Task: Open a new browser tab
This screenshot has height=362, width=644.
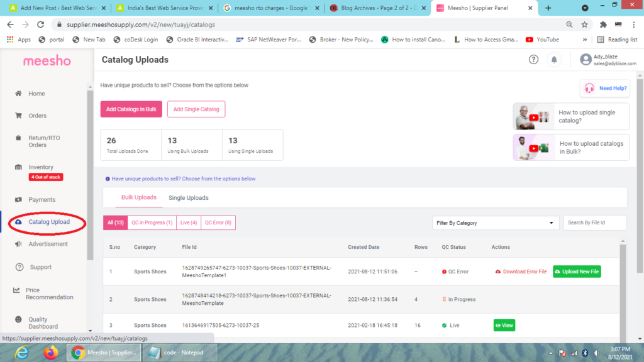Action: click(548, 8)
